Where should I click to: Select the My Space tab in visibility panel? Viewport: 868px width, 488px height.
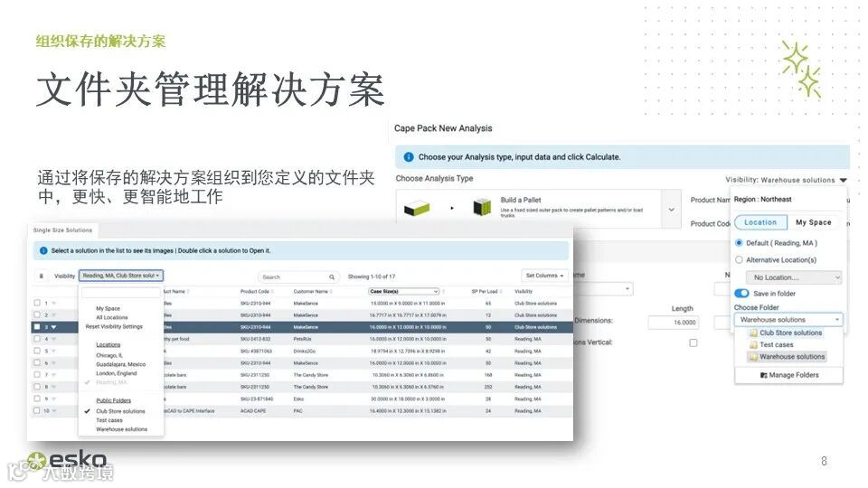pyautogui.click(x=813, y=222)
